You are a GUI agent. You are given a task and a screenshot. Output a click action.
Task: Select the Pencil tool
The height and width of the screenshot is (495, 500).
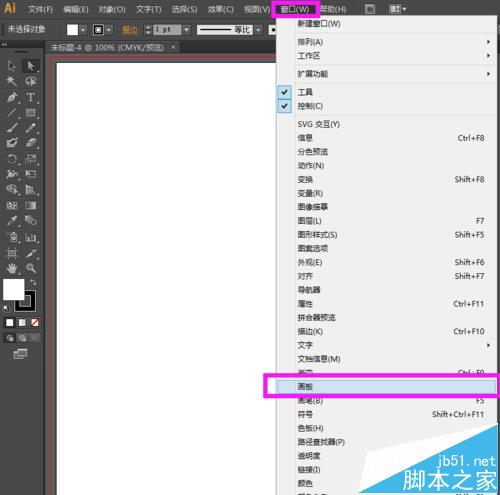(x=31, y=128)
